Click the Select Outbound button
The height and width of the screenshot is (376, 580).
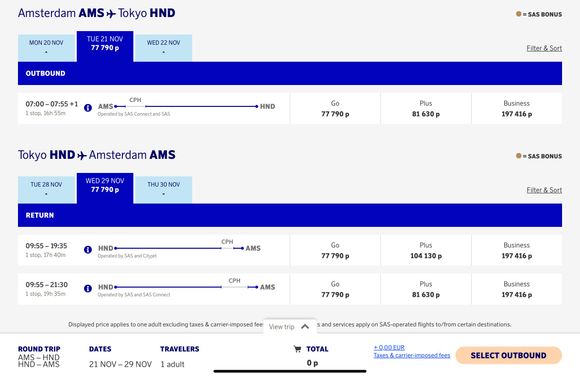click(509, 355)
